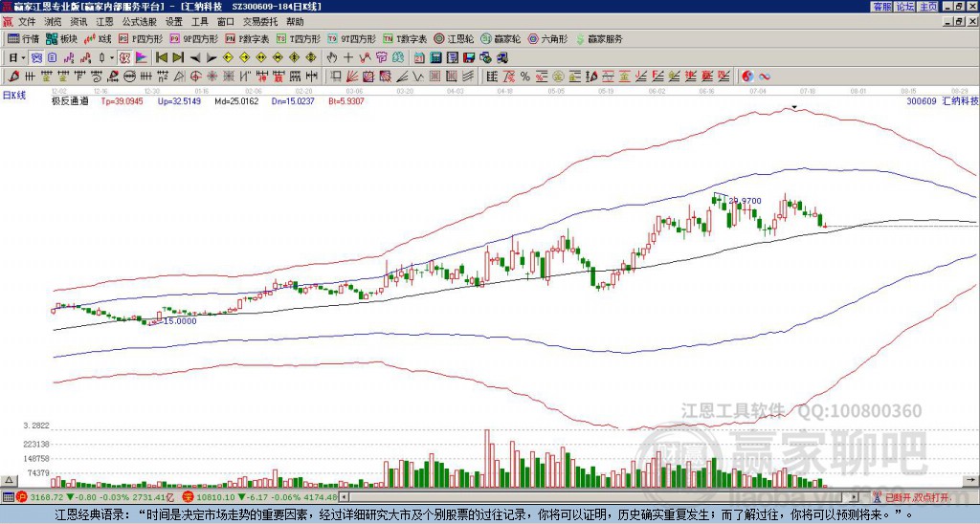This screenshot has width=980, height=524.
Task: Click the circle target icon in drawing toolbar
Action: (195, 76)
